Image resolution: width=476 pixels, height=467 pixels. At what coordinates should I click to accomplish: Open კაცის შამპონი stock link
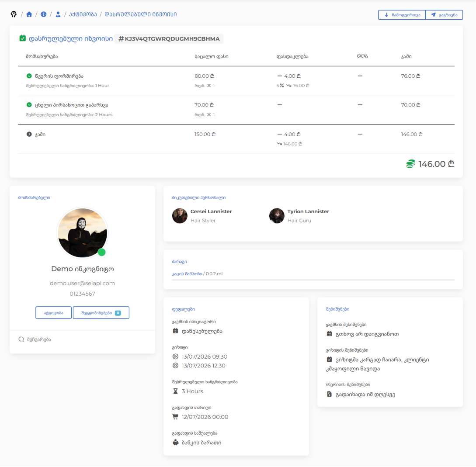click(187, 274)
